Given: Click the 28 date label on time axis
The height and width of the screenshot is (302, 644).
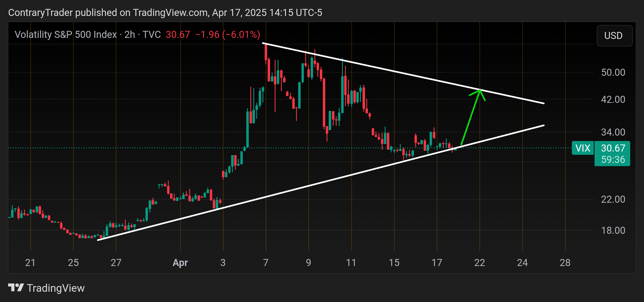Looking at the screenshot, I should point(565,263).
